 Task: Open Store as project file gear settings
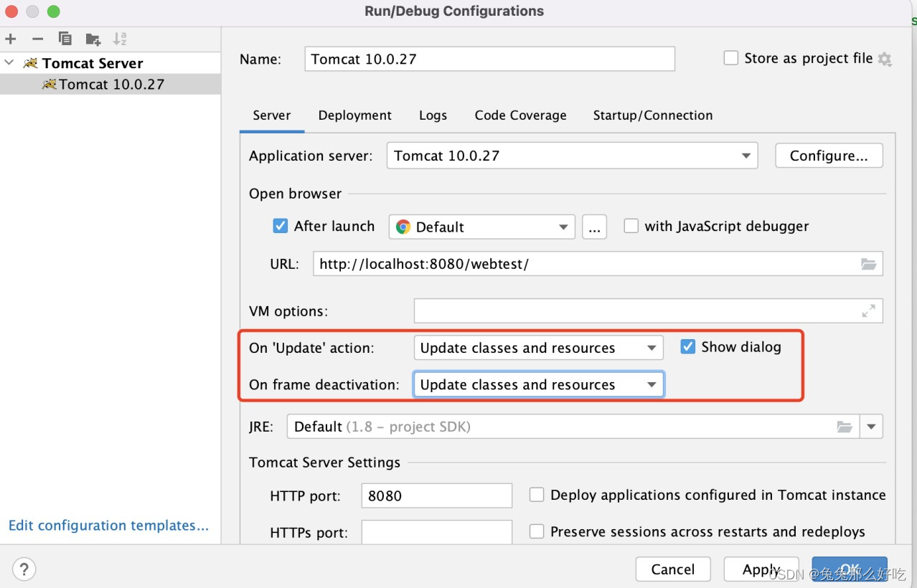click(x=885, y=60)
